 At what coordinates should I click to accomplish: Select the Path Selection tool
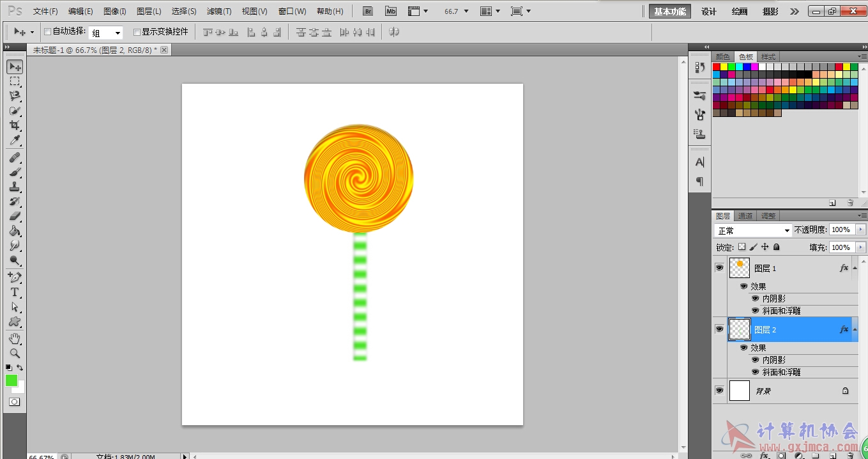(15, 307)
